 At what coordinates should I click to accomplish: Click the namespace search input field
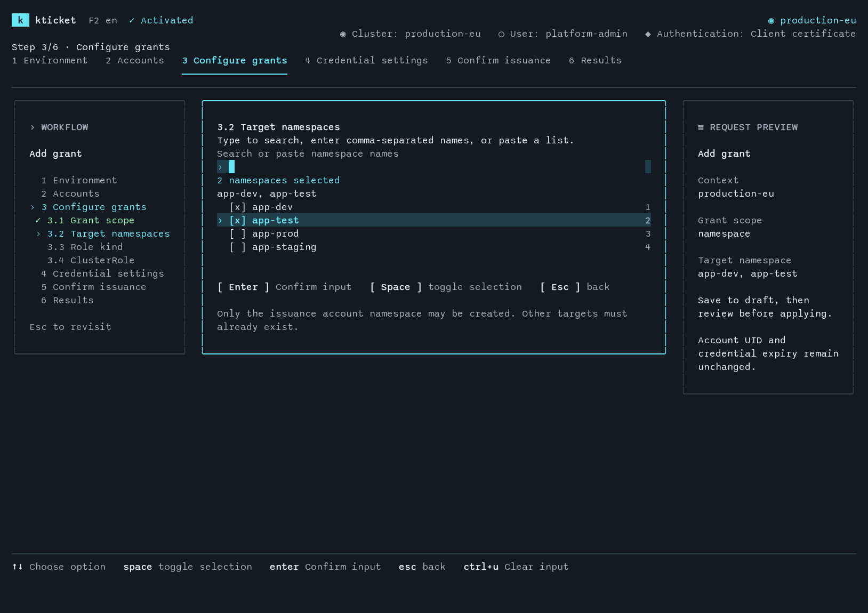(x=434, y=167)
